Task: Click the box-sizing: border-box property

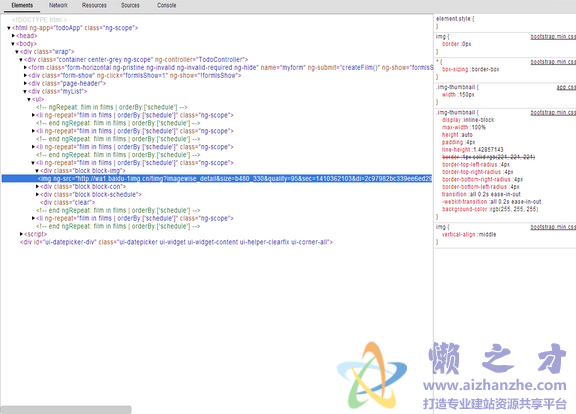Action: (x=471, y=69)
